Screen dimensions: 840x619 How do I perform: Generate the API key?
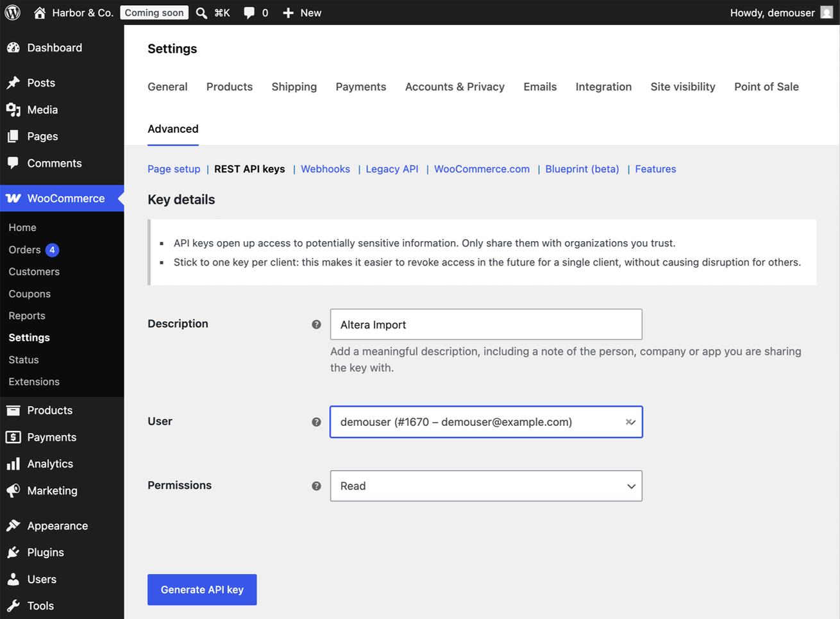pos(202,589)
